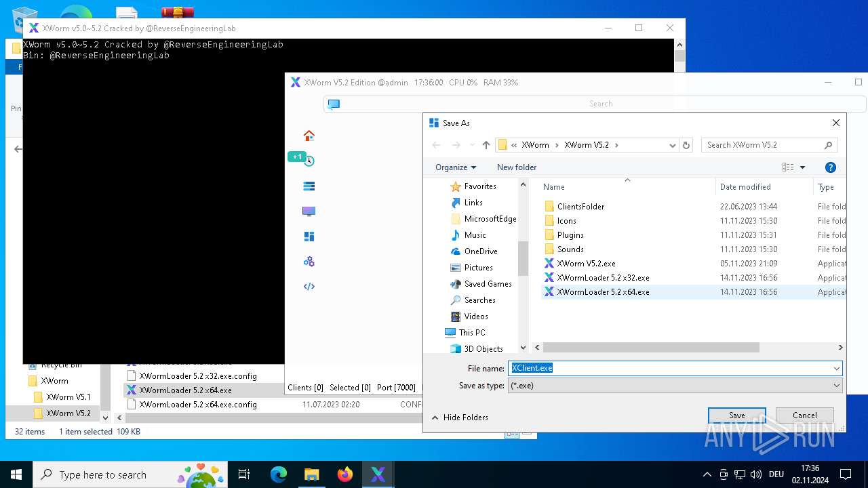The width and height of the screenshot is (868, 488).
Task: Click the Cancel button
Action: [805, 415]
